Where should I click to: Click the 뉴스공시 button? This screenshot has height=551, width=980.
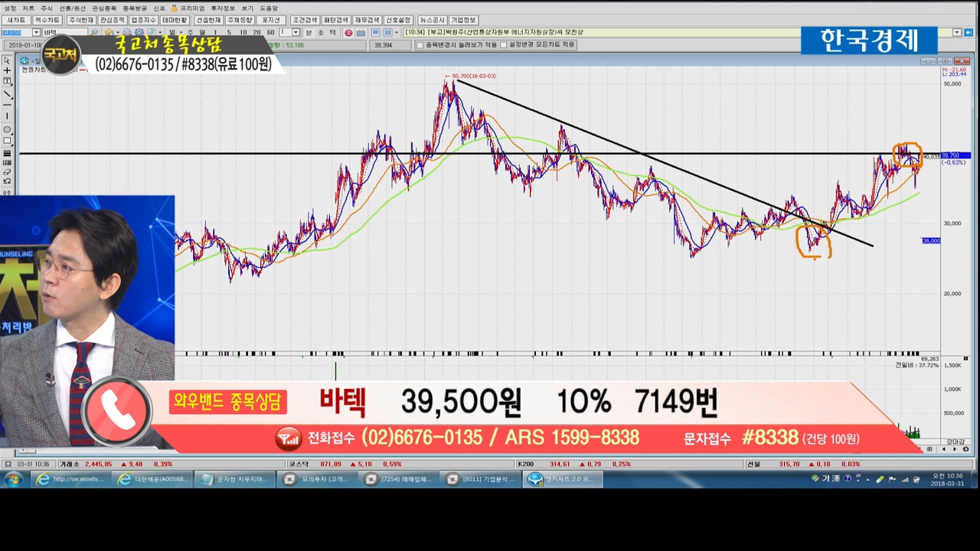point(432,20)
